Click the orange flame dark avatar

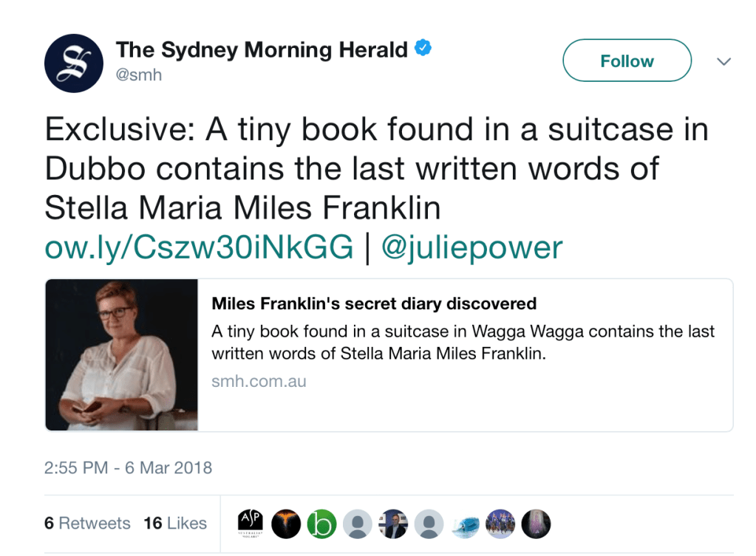[287, 524]
